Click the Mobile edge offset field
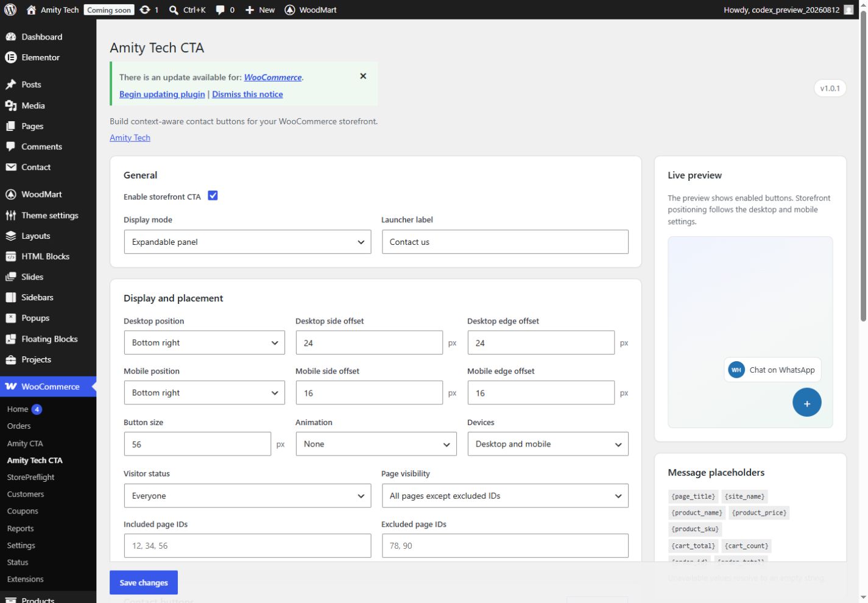This screenshot has height=603, width=868. 541,393
